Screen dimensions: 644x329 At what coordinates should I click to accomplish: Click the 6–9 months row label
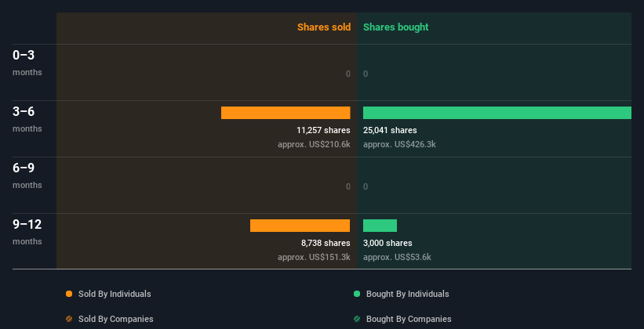(27, 175)
